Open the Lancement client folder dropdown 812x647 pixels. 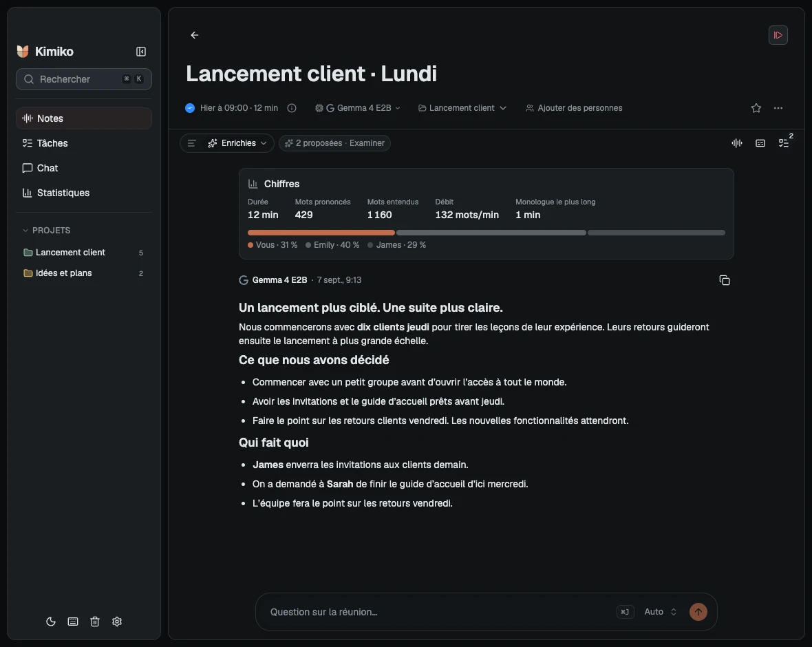462,108
